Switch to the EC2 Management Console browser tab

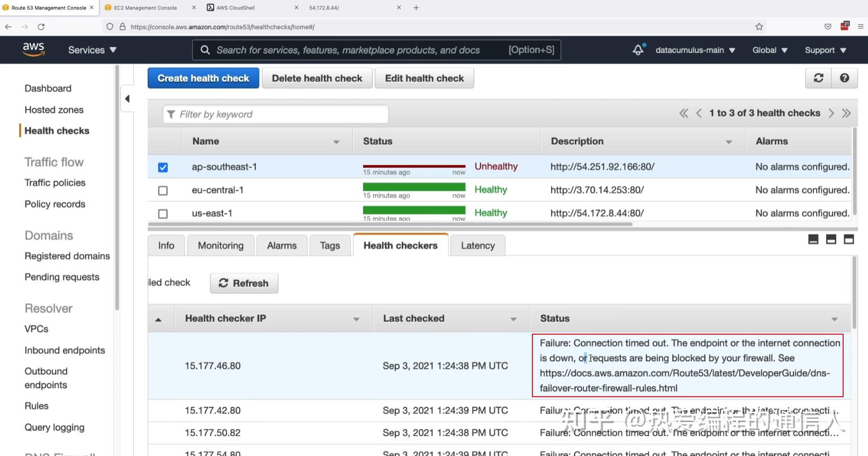pos(146,7)
